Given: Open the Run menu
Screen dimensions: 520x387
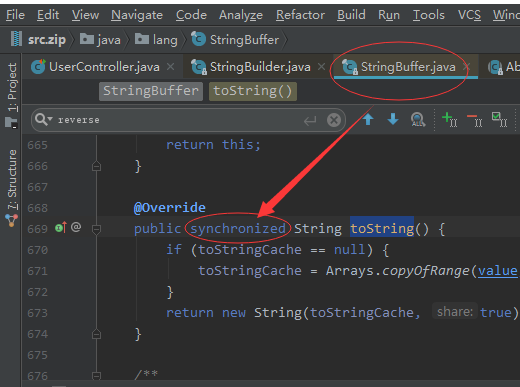Looking at the screenshot, I should pyautogui.click(x=389, y=15).
